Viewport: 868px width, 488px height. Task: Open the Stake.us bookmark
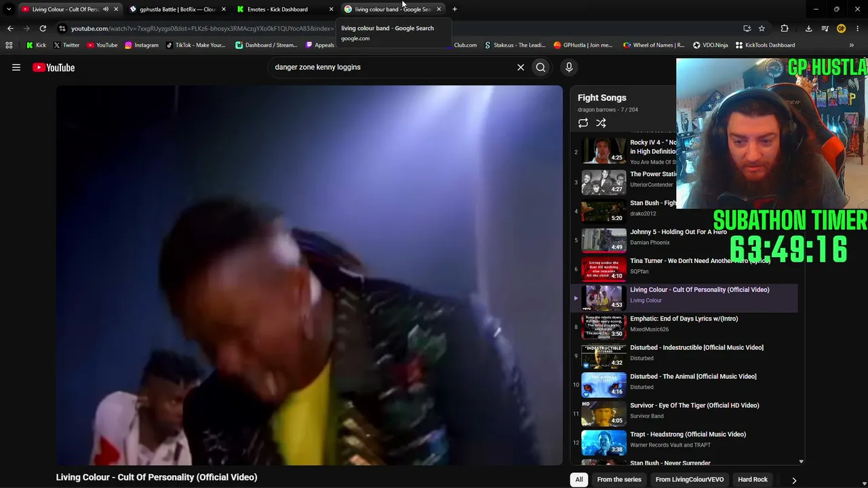click(515, 45)
